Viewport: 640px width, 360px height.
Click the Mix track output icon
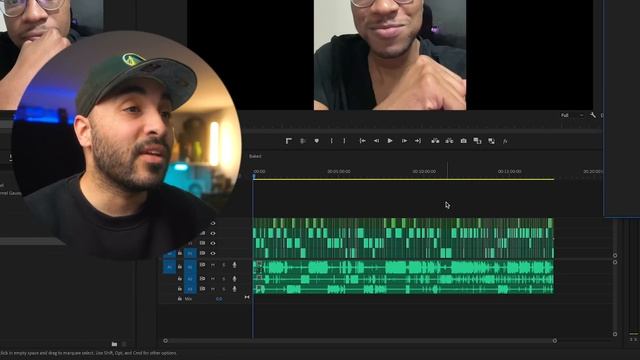247,298
